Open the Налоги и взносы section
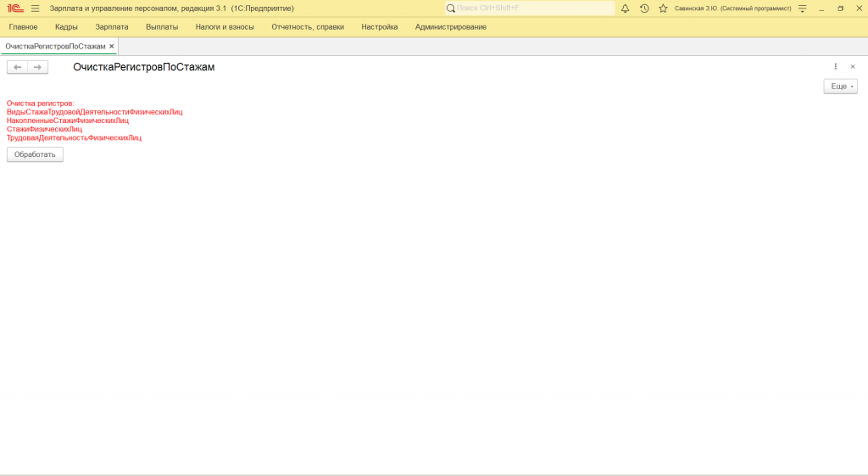This screenshot has height=476, width=868. tap(225, 27)
